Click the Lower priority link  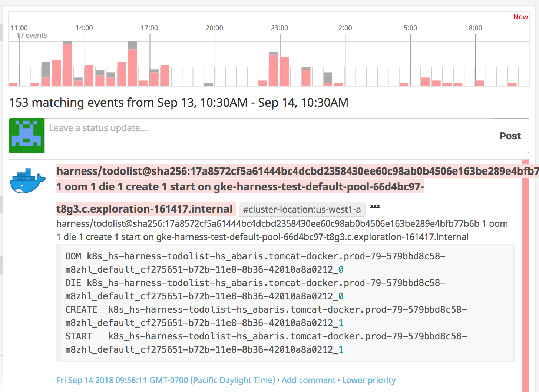369,380
